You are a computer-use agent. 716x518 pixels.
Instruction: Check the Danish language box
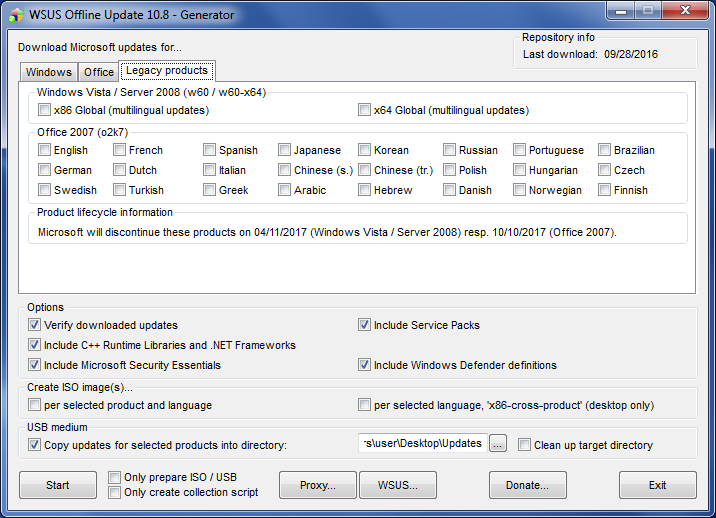449,190
